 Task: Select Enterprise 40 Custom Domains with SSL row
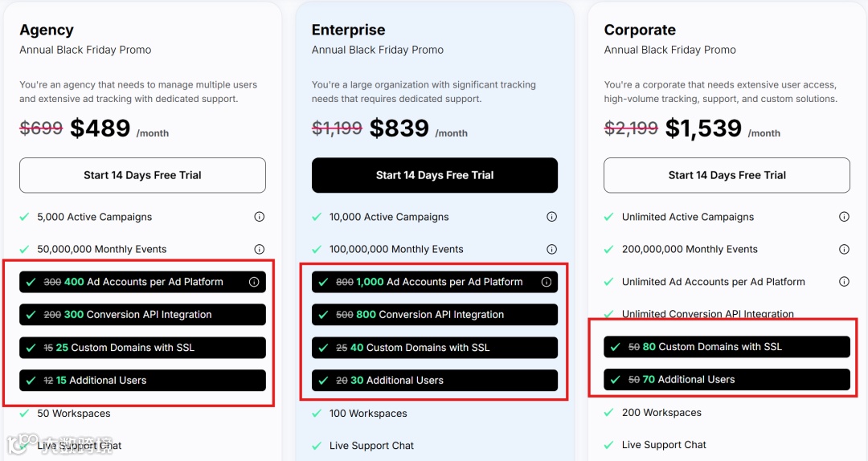point(435,348)
